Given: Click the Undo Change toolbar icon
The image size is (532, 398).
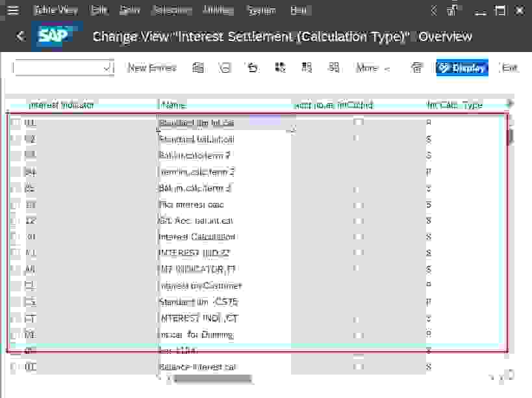Looking at the screenshot, I should (253, 68).
